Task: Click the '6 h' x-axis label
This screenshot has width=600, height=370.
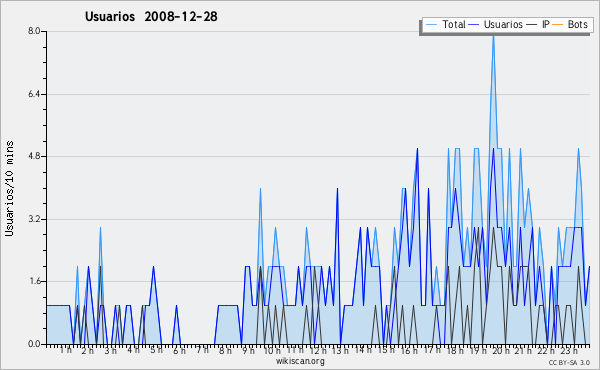Action: tap(179, 351)
